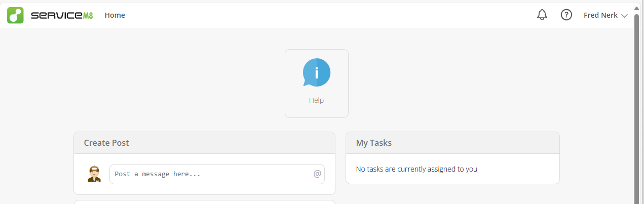The height and width of the screenshot is (204, 644).
Task: Click the partially visible card below Create Post
Action: point(204,202)
